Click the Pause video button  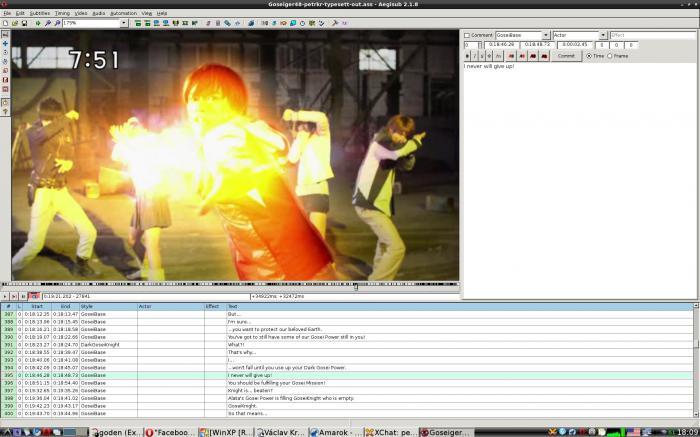pyautogui.click(x=23, y=296)
